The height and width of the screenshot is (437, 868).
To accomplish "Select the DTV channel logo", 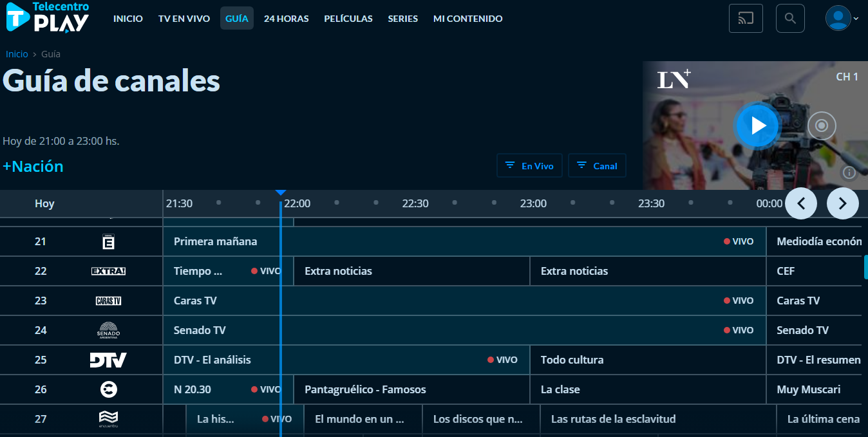I will coord(108,360).
